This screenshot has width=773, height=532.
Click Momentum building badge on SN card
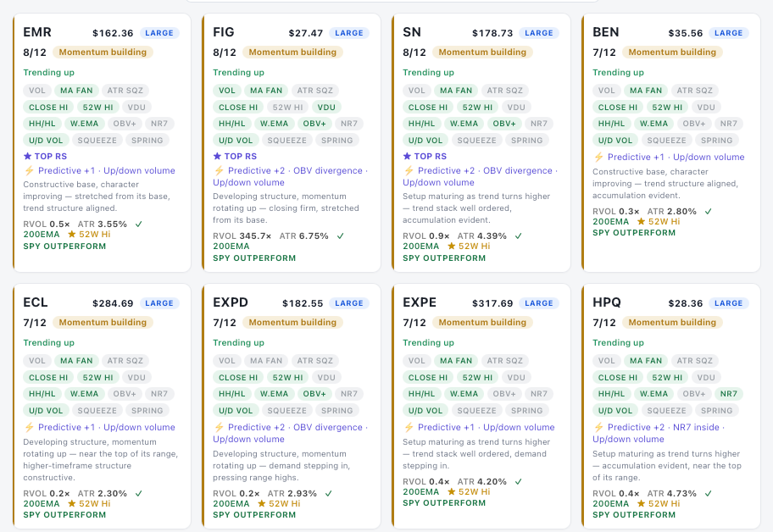[482, 53]
